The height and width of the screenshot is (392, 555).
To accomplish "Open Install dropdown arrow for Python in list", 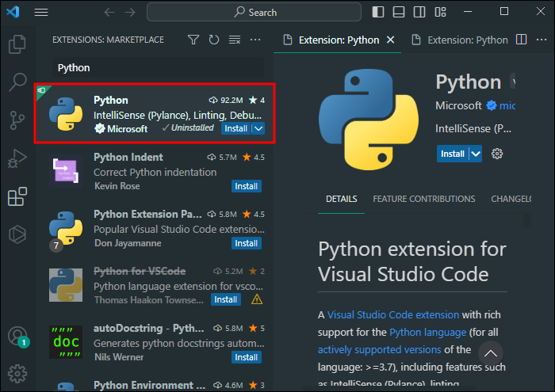I will coord(258,128).
